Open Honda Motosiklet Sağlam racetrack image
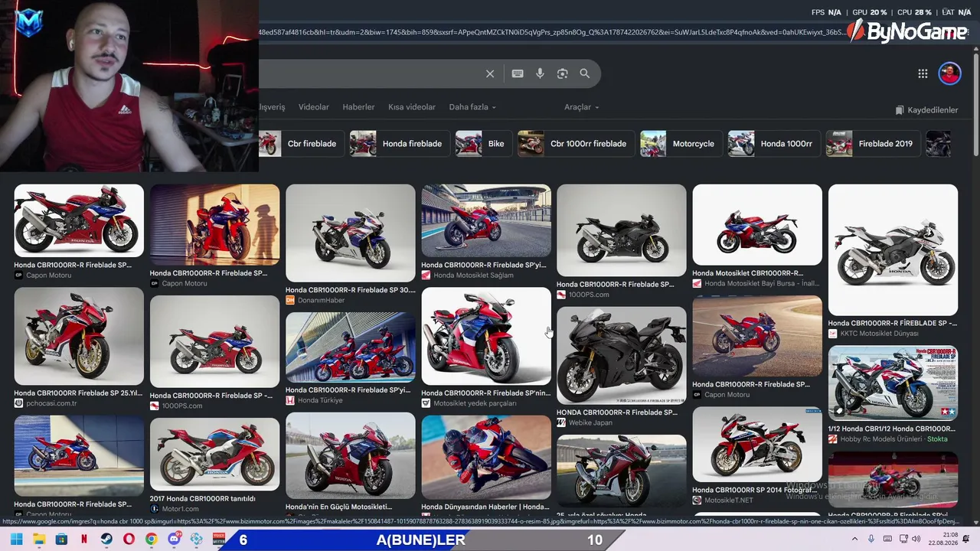The height and width of the screenshot is (551, 980). click(x=486, y=220)
